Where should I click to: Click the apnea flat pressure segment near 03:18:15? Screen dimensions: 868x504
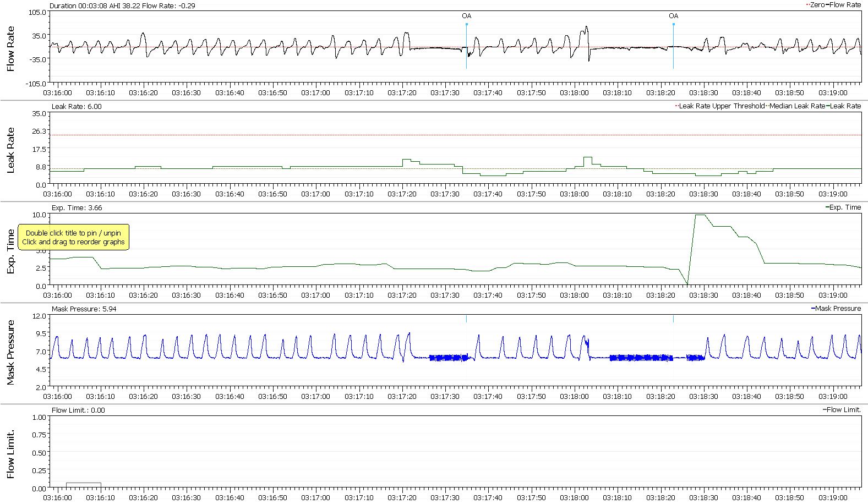[641, 358]
